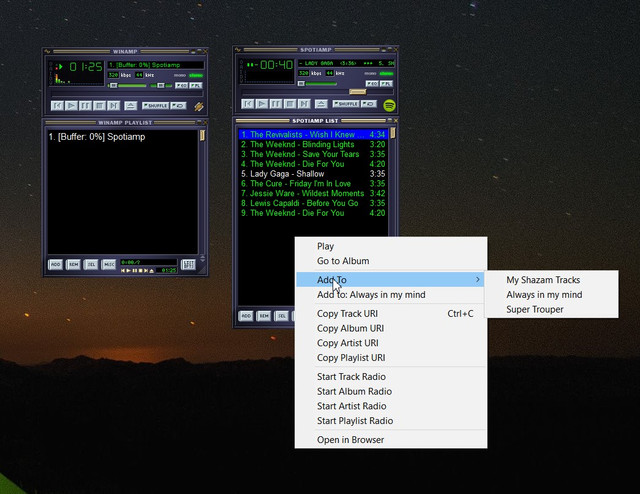Image resolution: width=640 pixels, height=494 pixels.
Task: Toggle Shuffle in the Spotiamp window
Action: (x=346, y=104)
